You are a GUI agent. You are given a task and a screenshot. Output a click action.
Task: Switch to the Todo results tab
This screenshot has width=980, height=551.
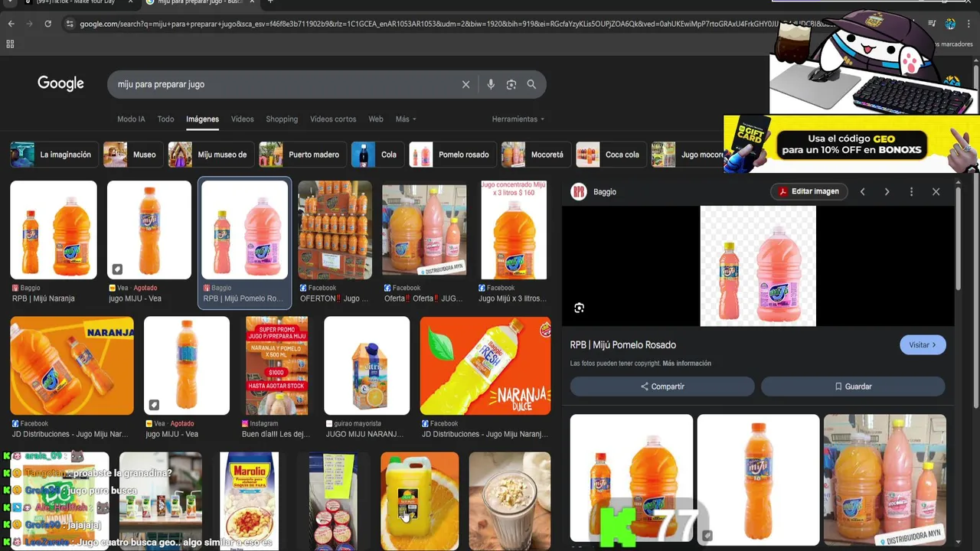tap(165, 119)
